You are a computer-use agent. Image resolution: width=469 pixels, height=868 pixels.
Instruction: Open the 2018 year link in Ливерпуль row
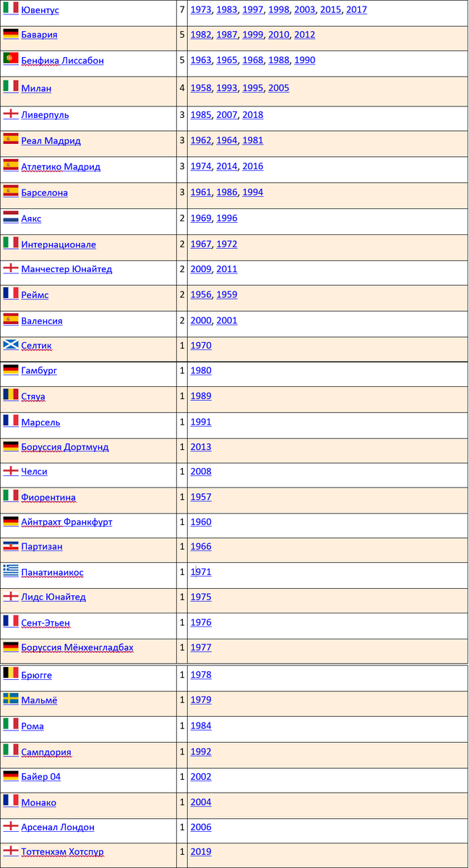click(x=253, y=115)
